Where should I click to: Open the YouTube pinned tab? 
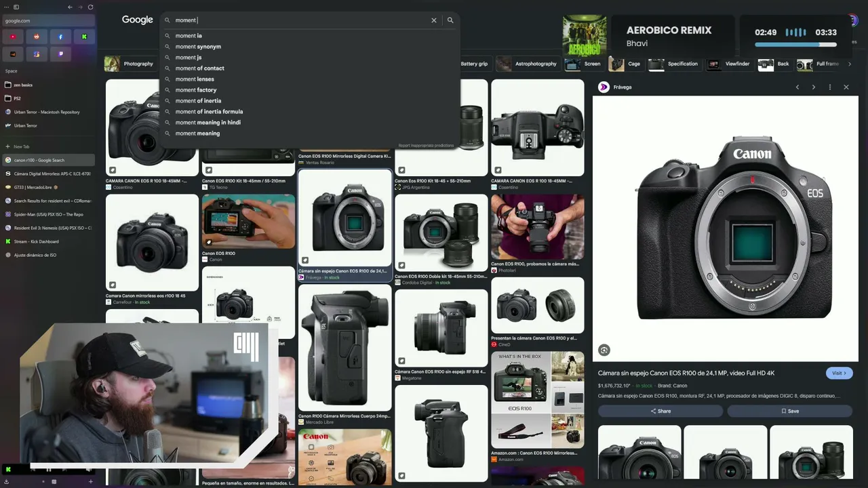coord(13,37)
